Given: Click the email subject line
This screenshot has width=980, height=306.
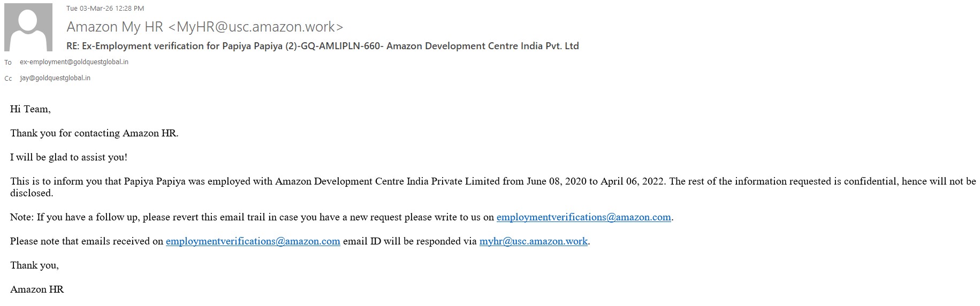Looking at the screenshot, I should point(322,46).
